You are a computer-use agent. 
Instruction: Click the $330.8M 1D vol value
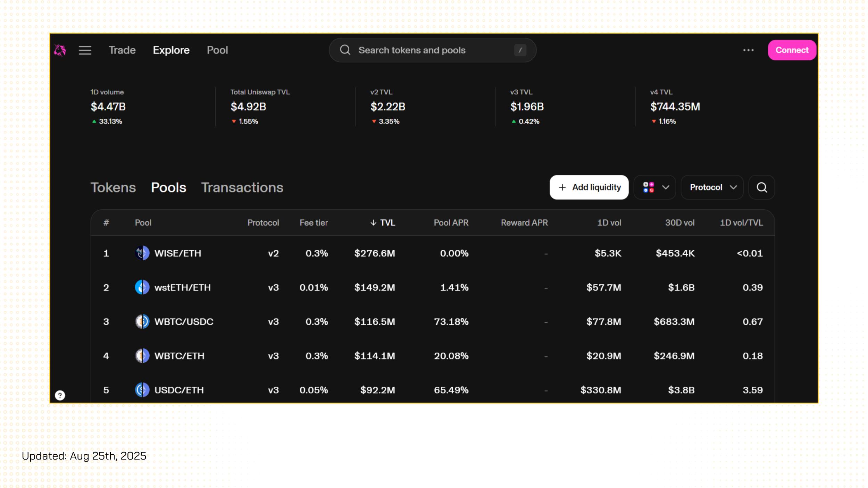pos(601,390)
